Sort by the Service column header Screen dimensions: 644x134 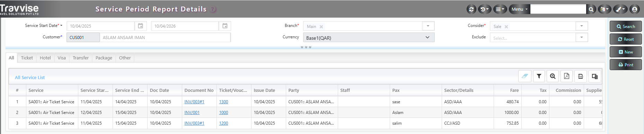click(x=52, y=90)
